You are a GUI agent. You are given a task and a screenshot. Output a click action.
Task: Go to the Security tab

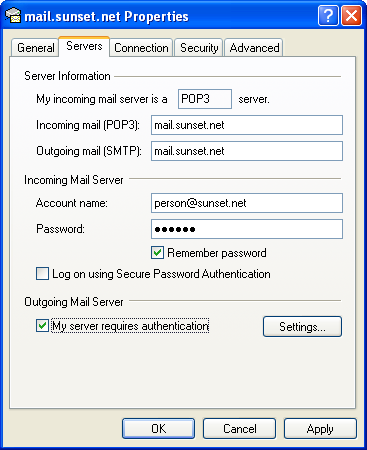pyautogui.click(x=199, y=48)
